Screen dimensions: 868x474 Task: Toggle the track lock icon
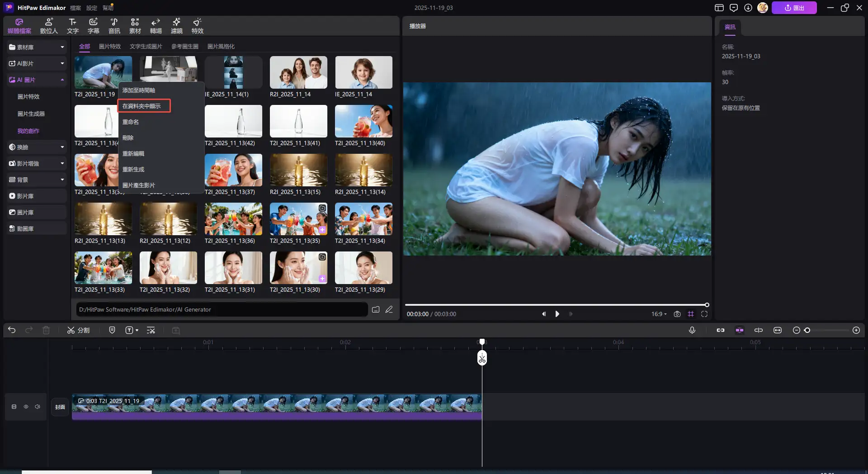coord(14,407)
